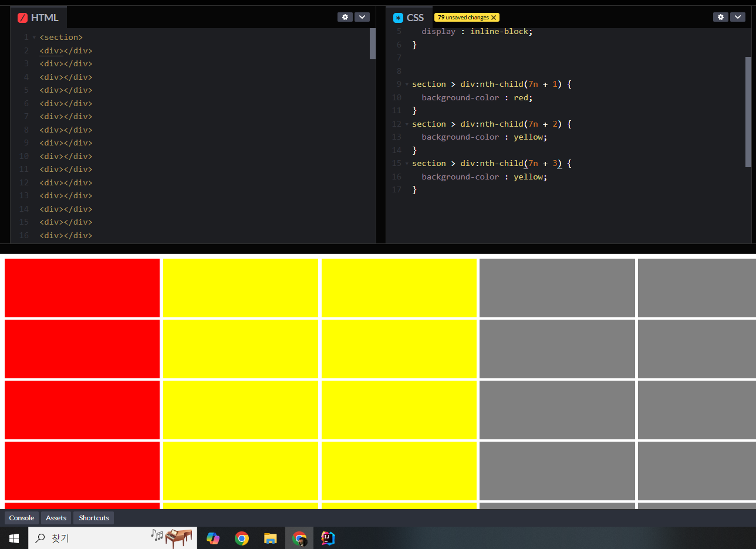
Task: Collapse the section fold arrow on HTML line 1
Action: (34, 38)
